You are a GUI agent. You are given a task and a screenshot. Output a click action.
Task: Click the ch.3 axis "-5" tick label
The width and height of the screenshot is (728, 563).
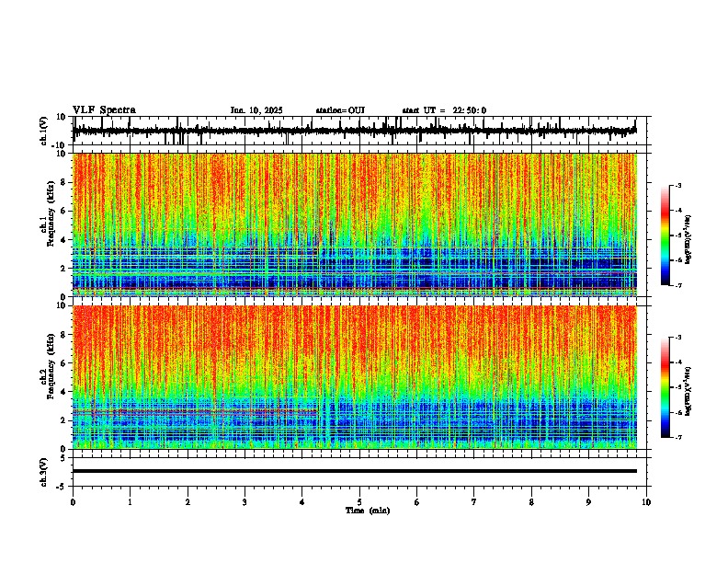point(62,487)
